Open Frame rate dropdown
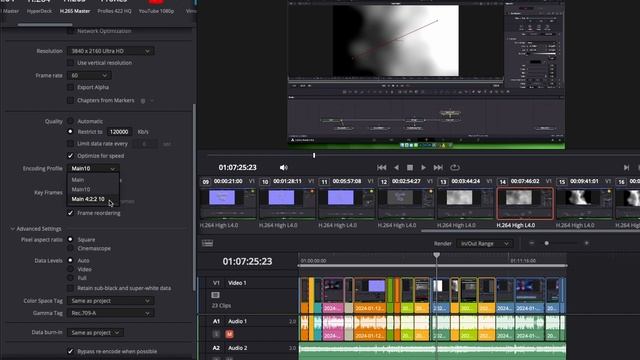Image resolution: width=640 pixels, height=360 pixels. pos(89,76)
